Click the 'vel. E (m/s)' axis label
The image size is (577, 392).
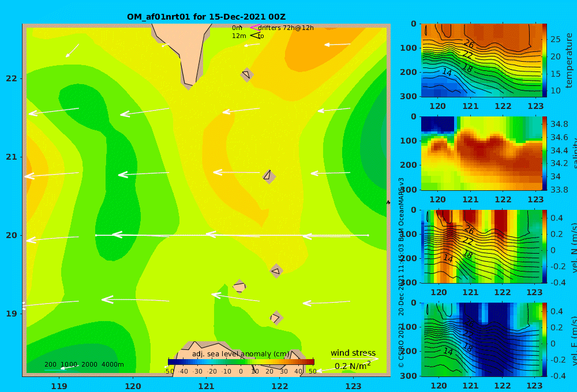[x=574, y=340]
